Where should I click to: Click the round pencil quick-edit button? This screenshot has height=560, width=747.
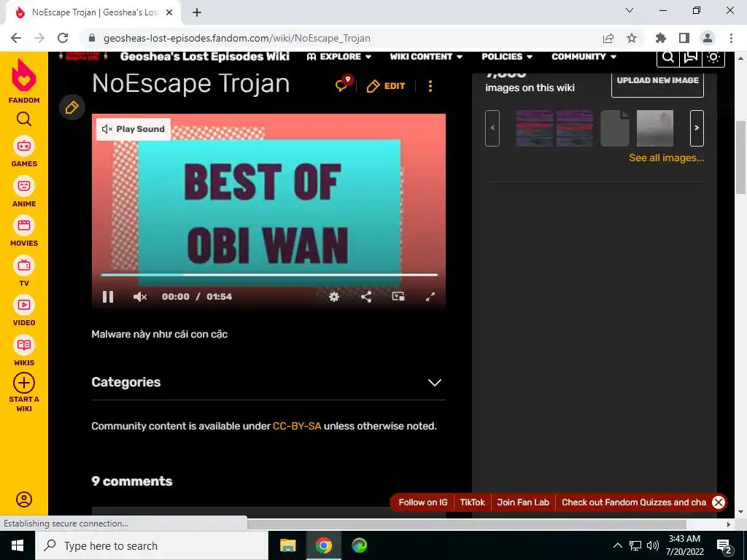72,108
